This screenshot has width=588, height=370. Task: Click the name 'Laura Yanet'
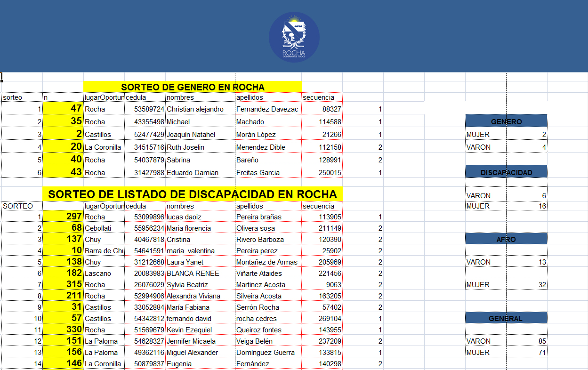click(185, 262)
